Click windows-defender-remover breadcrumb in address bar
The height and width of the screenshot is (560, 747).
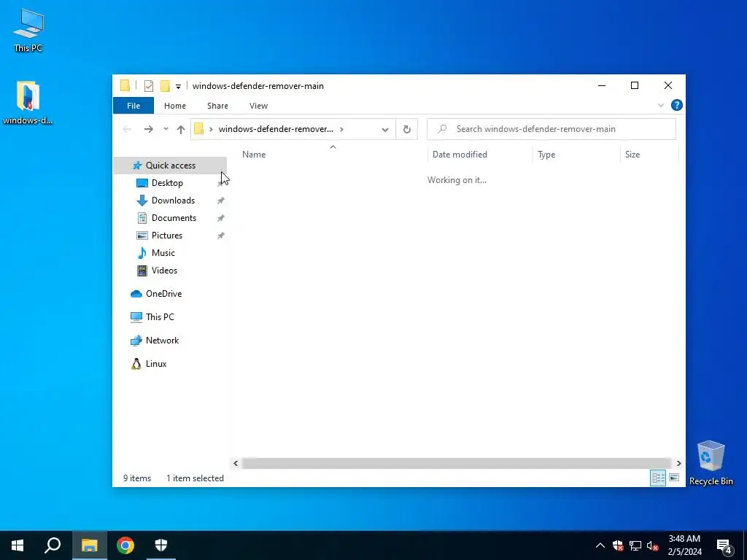coord(276,129)
